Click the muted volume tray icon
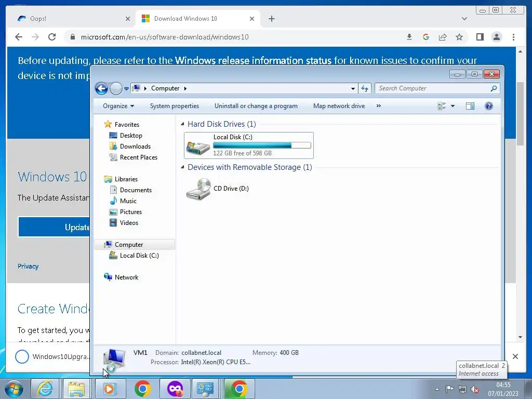This screenshot has height=399, width=532. point(475,389)
